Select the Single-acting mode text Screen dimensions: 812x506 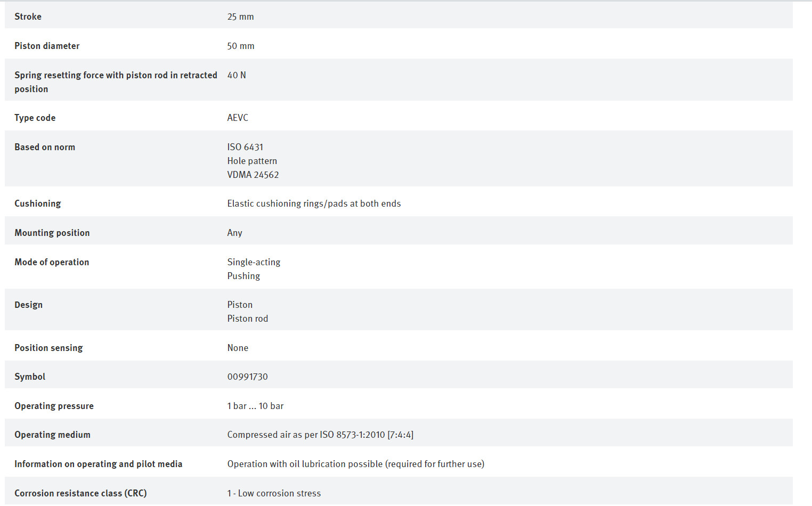coord(254,262)
